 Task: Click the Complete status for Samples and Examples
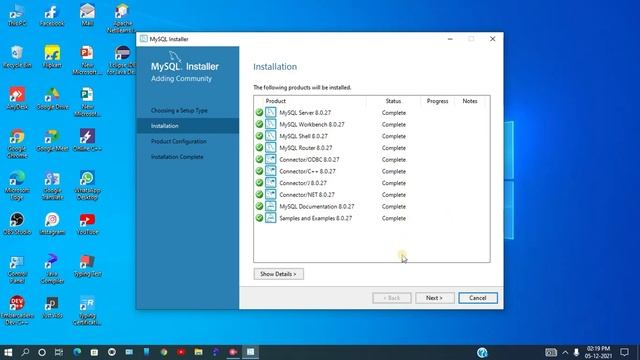[x=394, y=218]
